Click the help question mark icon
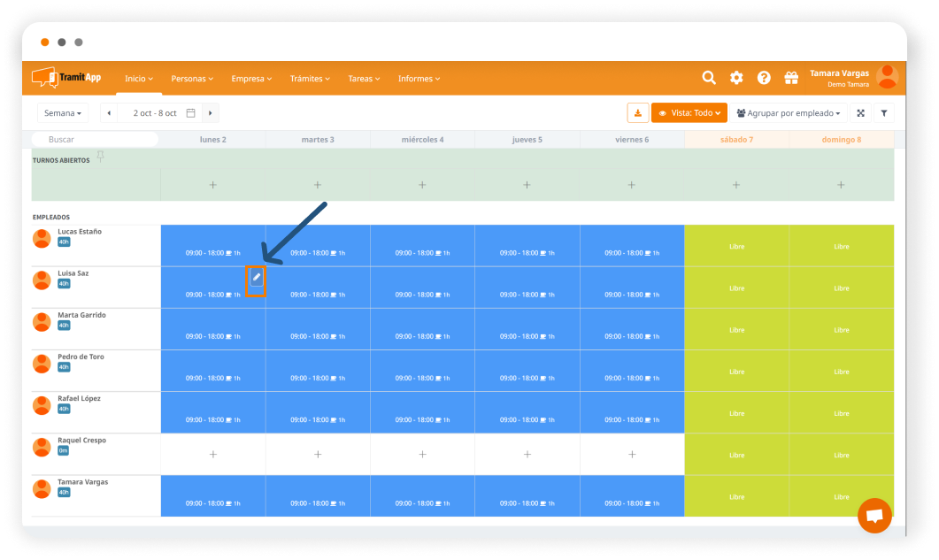The height and width of the screenshot is (560, 939). click(764, 78)
